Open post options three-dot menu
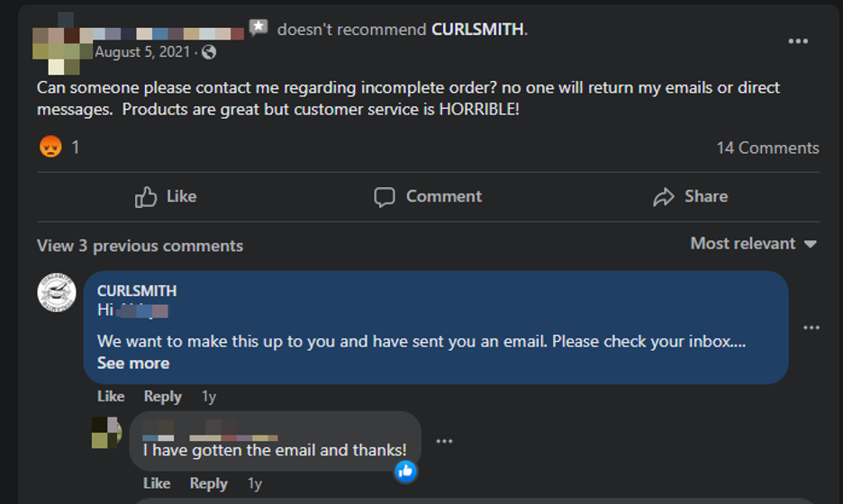 coord(797,41)
